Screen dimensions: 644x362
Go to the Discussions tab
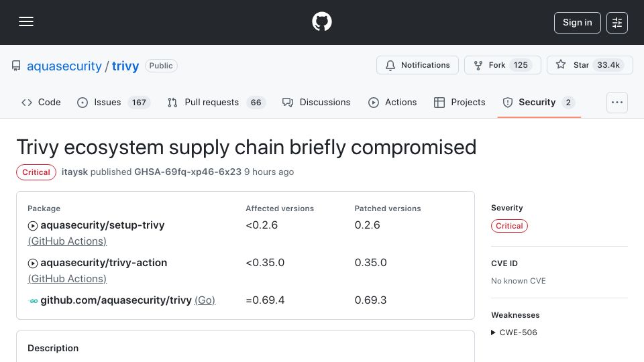[316, 102]
